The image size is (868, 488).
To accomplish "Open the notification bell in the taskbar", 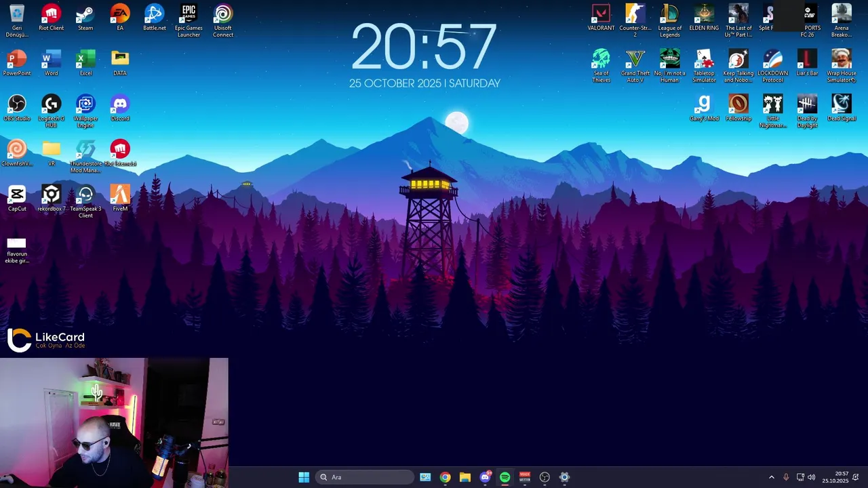I will (856, 477).
